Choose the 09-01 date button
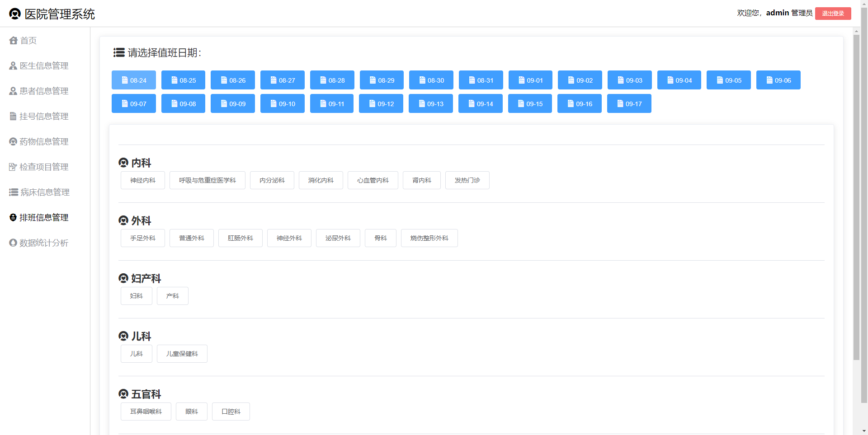 [530, 80]
